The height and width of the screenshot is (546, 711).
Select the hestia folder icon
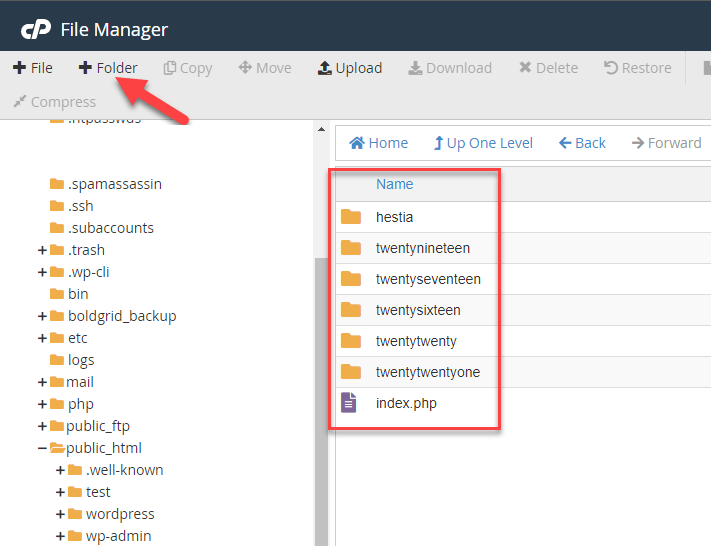351,217
